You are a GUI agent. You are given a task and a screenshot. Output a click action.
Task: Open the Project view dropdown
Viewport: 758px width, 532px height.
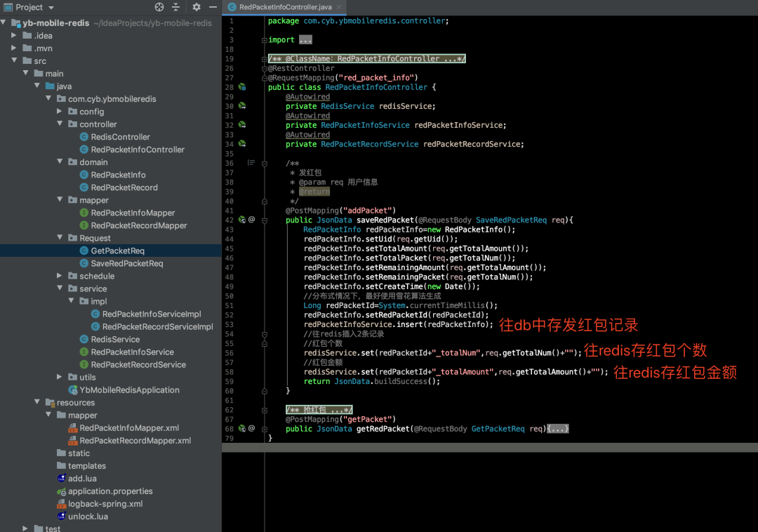pos(51,7)
